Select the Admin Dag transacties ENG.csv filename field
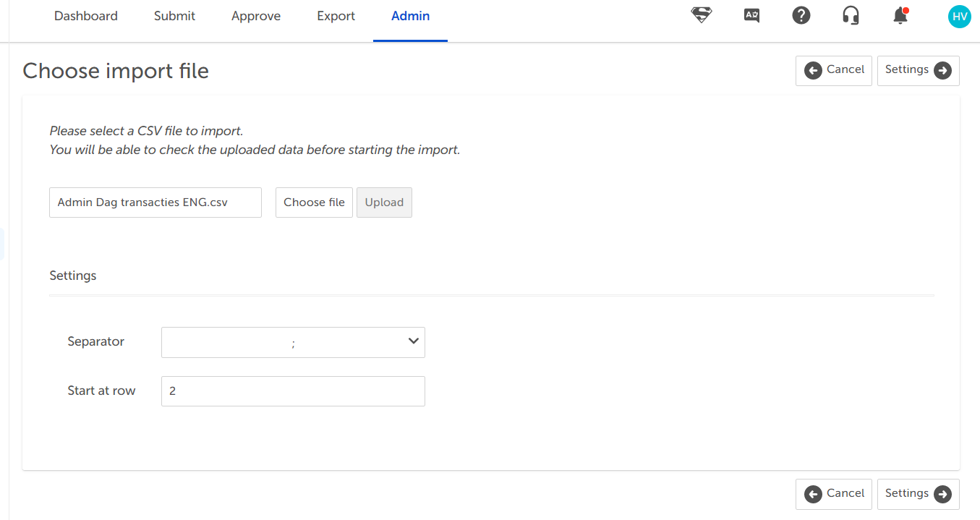This screenshot has width=980, height=520. (155, 203)
